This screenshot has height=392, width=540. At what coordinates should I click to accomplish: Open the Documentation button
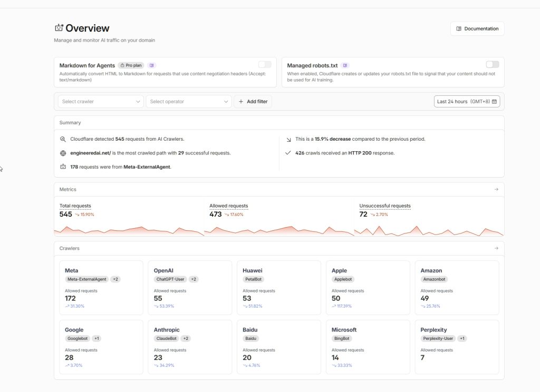[x=477, y=28]
